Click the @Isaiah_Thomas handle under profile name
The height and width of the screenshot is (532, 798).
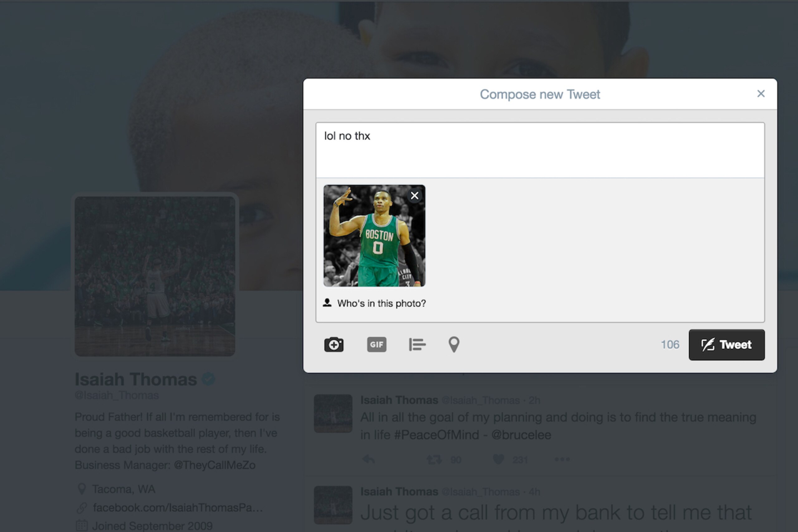pos(117,395)
